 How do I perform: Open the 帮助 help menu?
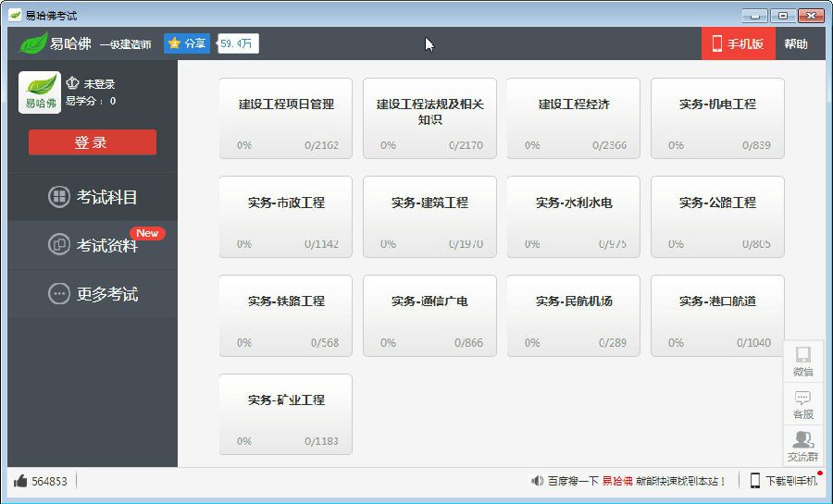click(x=796, y=43)
